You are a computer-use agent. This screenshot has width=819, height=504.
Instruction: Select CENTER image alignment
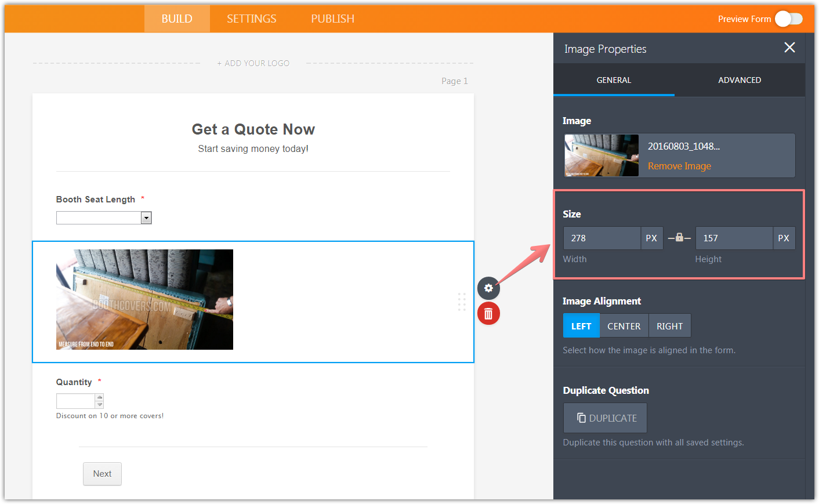[624, 325]
